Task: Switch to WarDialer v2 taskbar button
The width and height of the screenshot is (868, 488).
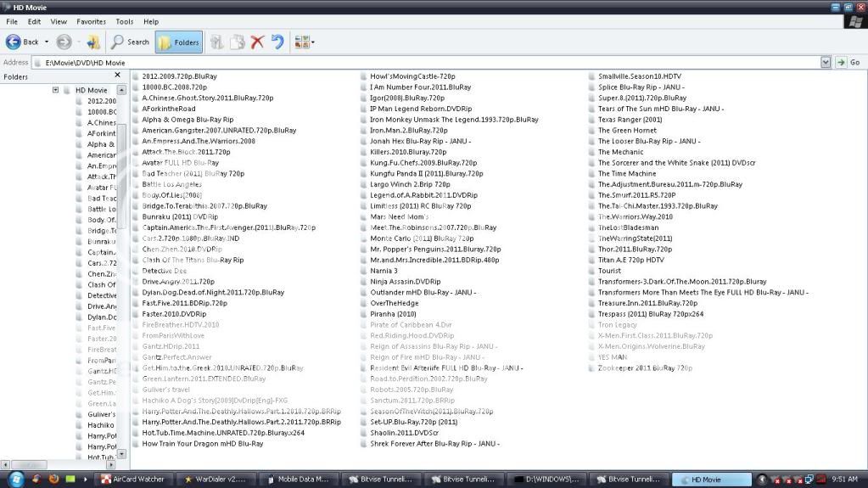Action: click(216, 480)
